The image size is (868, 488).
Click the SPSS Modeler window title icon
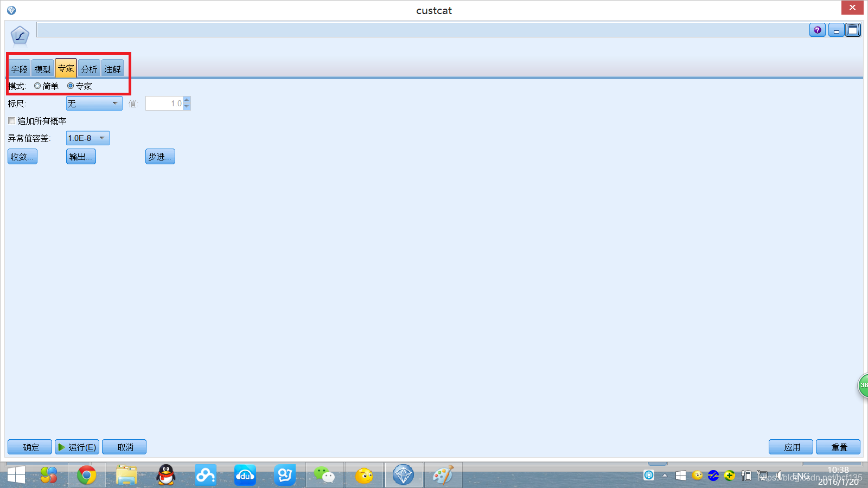[11, 10]
